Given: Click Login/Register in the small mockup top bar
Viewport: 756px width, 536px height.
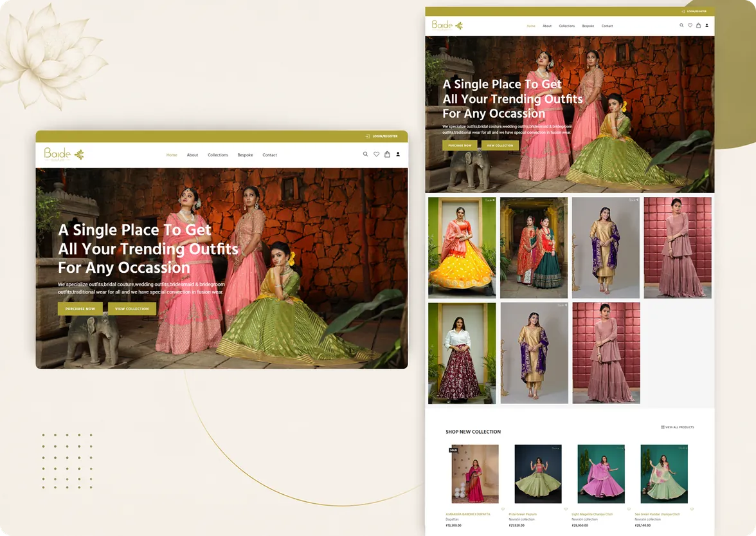Looking at the screenshot, I should click(x=381, y=136).
